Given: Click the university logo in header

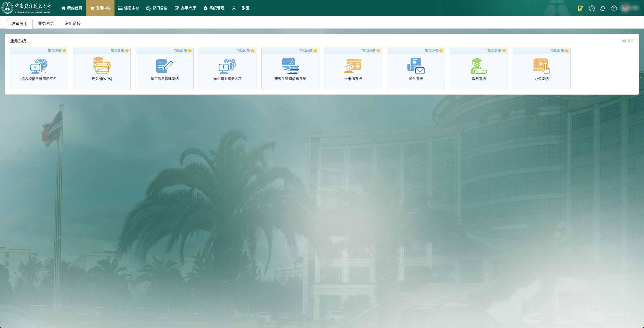Looking at the screenshot, I should 26,8.
